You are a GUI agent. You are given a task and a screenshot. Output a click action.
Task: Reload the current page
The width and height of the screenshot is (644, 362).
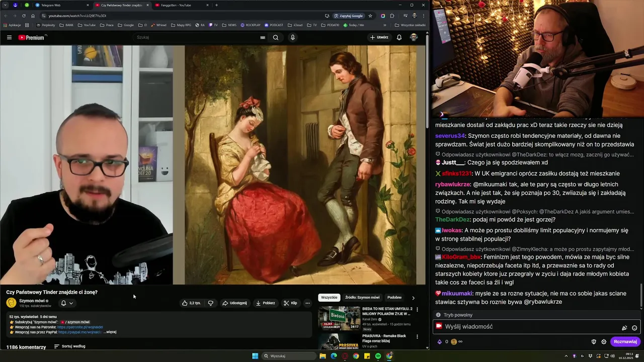point(24,16)
